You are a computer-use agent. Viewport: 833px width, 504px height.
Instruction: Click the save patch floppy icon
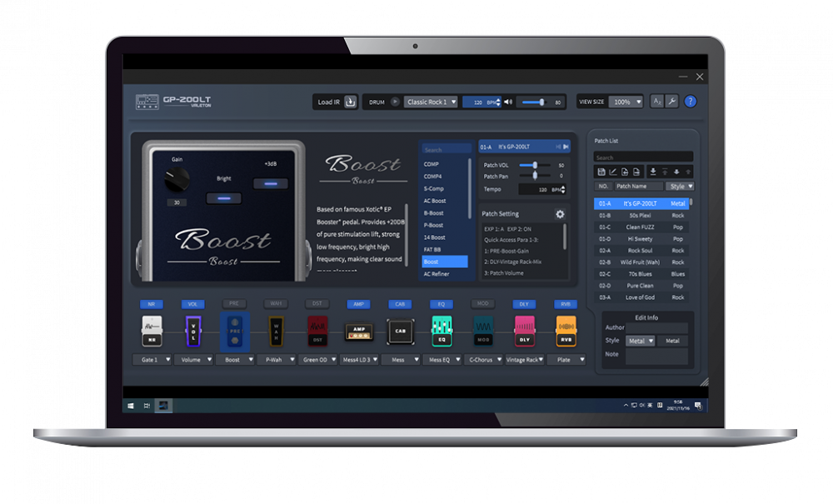tap(601, 172)
